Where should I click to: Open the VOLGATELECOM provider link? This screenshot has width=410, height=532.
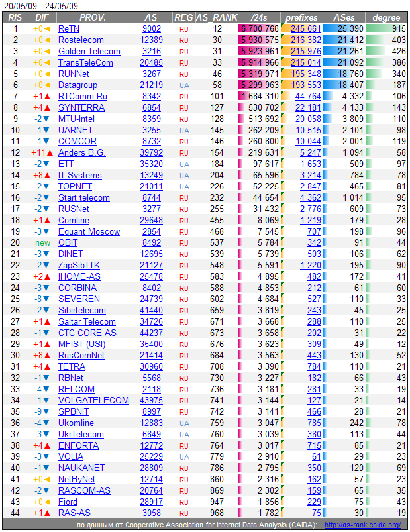(93, 400)
